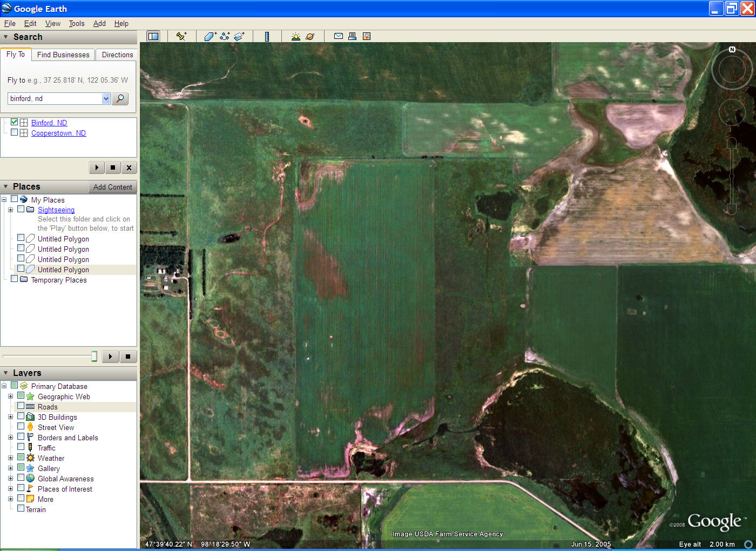
Task: Open the Sightseeing link
Action: pyautogui.click(x=56, y=210)
